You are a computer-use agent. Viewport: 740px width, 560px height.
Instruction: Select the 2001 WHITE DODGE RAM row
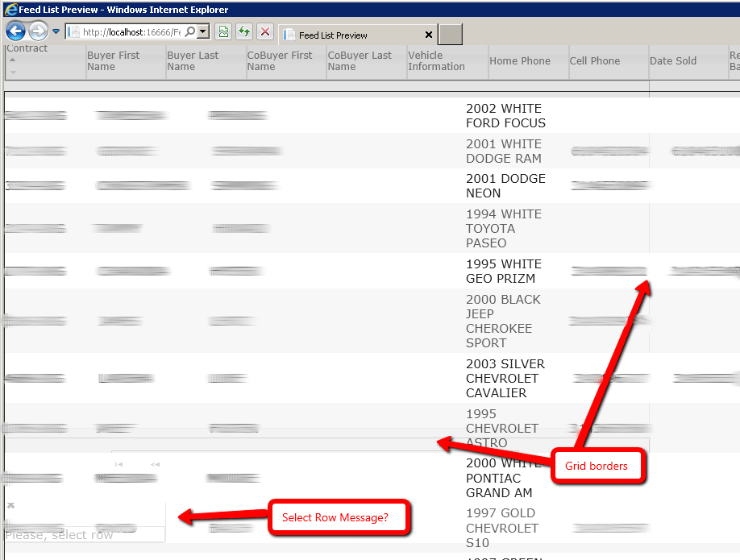pos(372,151)
